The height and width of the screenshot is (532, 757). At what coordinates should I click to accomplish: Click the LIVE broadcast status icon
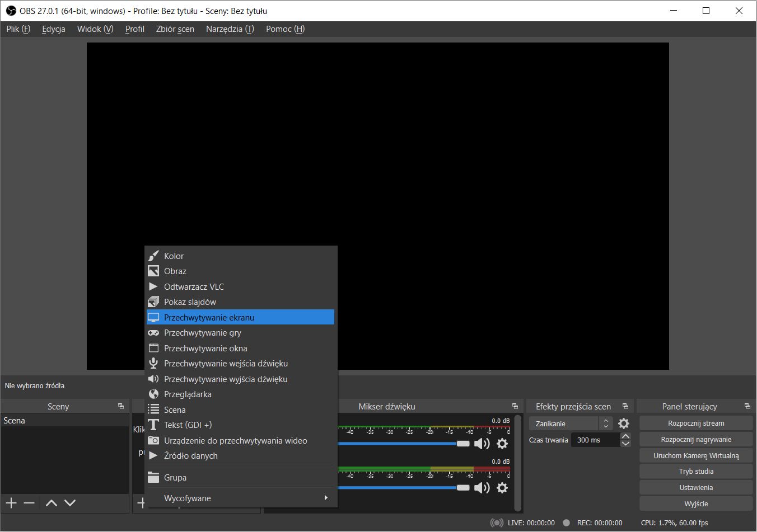tap(497, 522)
